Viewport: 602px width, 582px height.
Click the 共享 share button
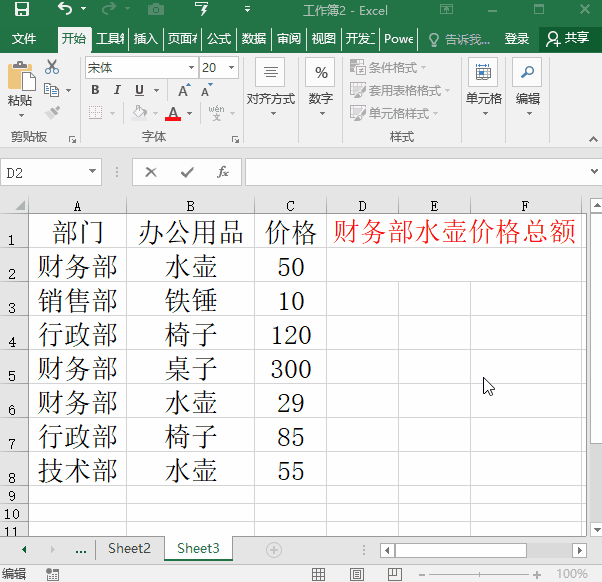click(568, 39)
